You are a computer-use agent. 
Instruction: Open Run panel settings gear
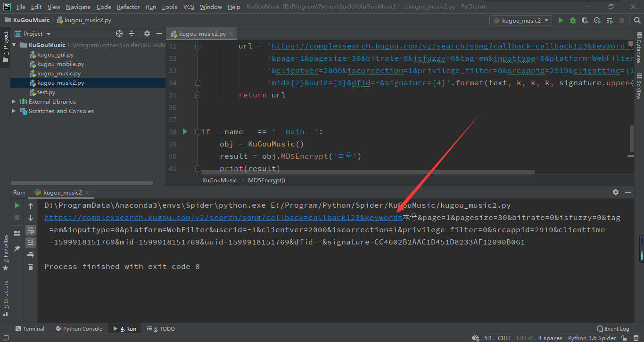(x=615, y=192)
